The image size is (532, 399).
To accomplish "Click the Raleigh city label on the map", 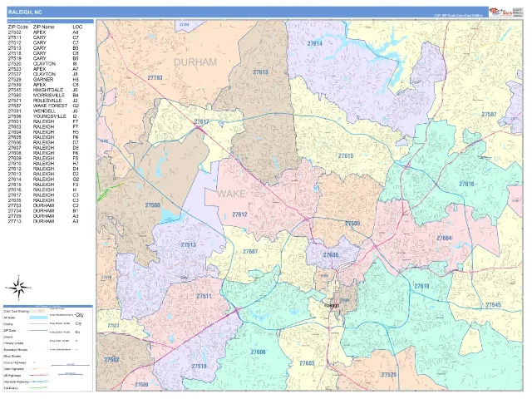I will tap(332, 305).
